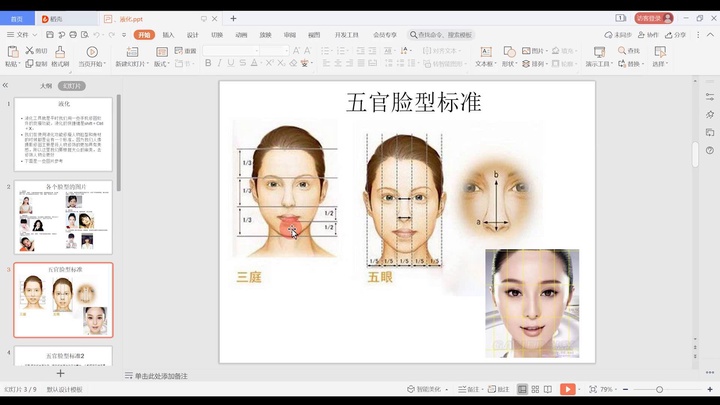Click the search commands input field

pyautogui.click(x=442, y=35)
